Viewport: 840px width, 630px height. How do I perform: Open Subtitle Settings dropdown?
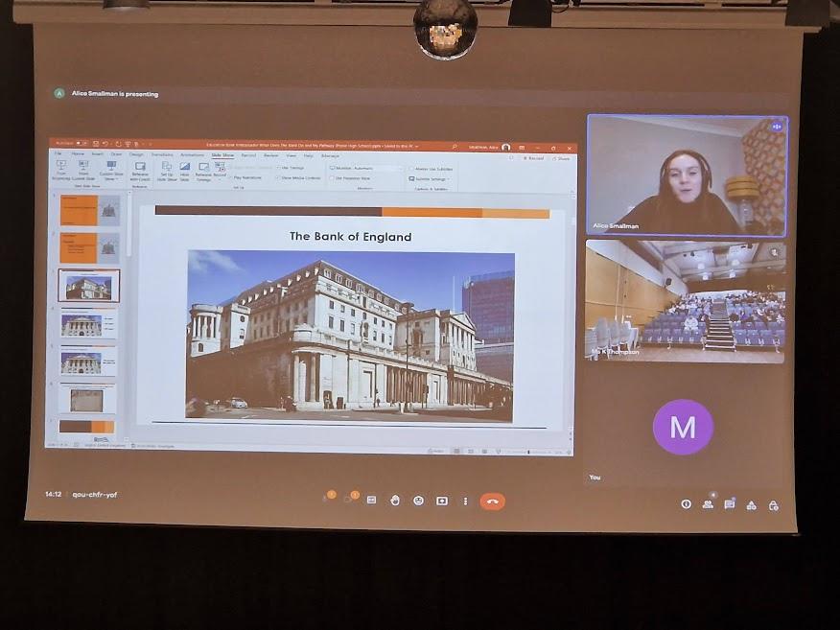(430, 179)
